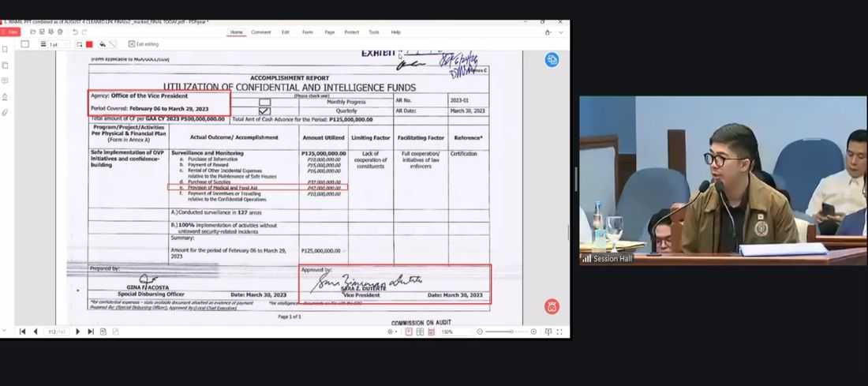
Task: Open the view settings gear dropdown
Action: pos(391,332)
